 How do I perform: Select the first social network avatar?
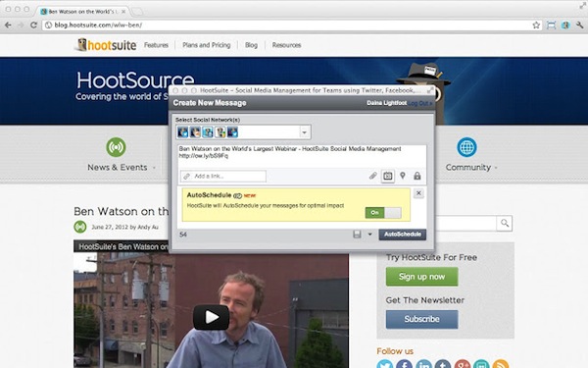pos(182,132)
